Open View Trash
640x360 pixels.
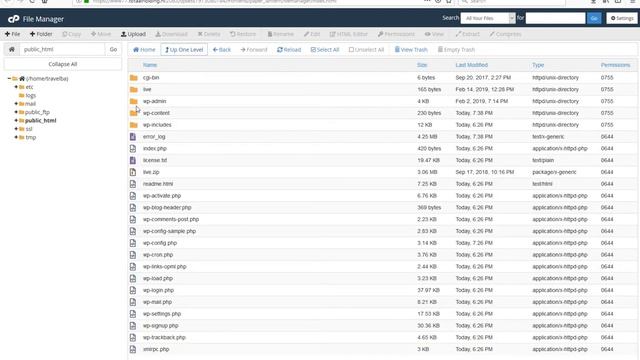(411, 49)
